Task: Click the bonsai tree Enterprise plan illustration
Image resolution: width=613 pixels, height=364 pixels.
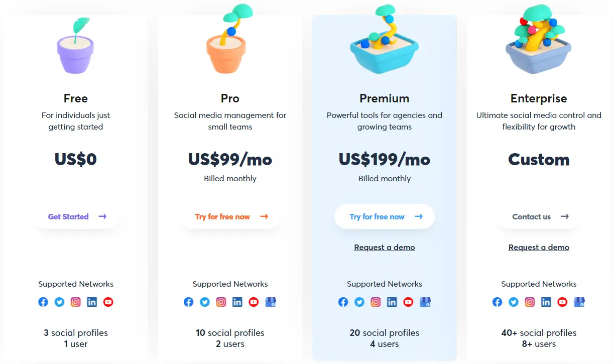Action: coord(539,39)
